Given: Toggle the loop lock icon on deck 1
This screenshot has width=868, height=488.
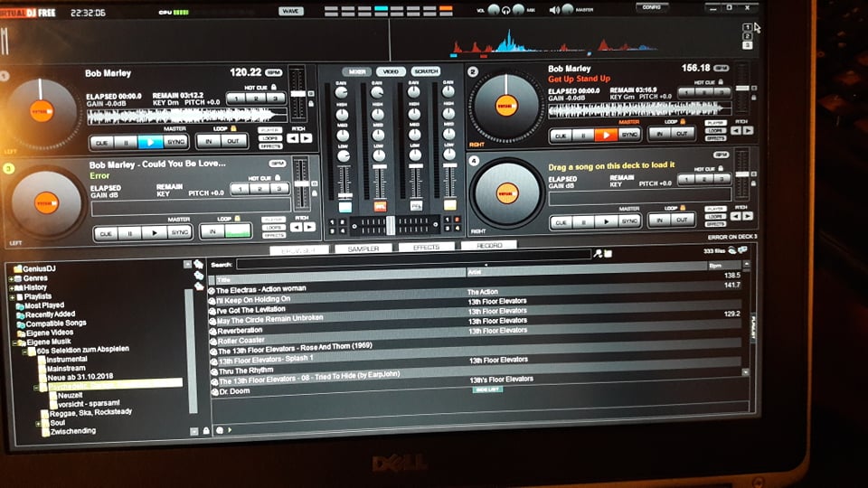Looking at the screenshot, I should 233,128.
